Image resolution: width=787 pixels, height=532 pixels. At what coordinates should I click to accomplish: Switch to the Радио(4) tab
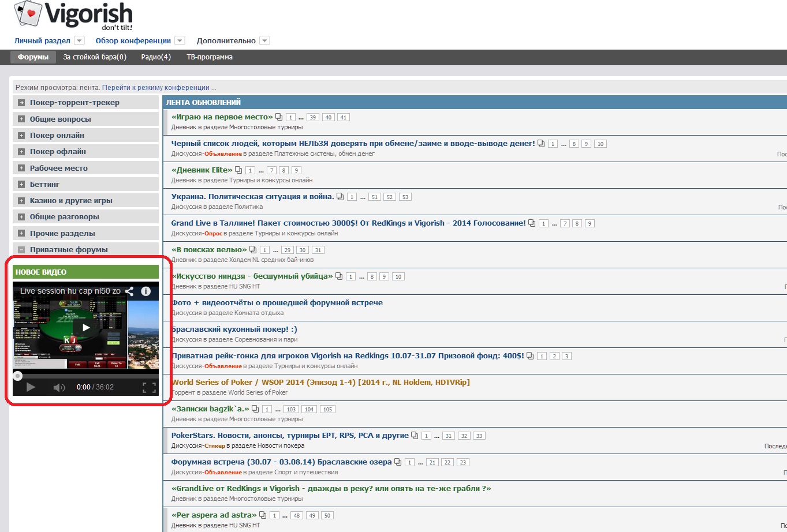[x=156, y=57]
